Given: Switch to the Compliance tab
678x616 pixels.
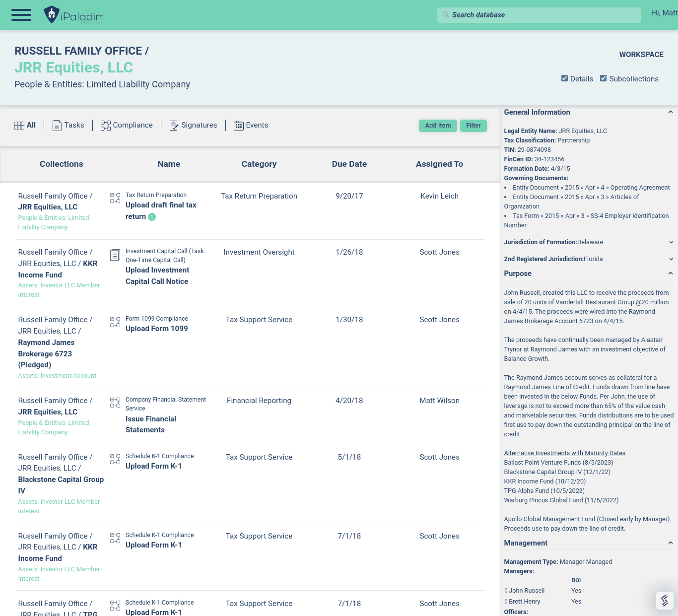Looking at the screenshot, I should click(x=127, y=125).
